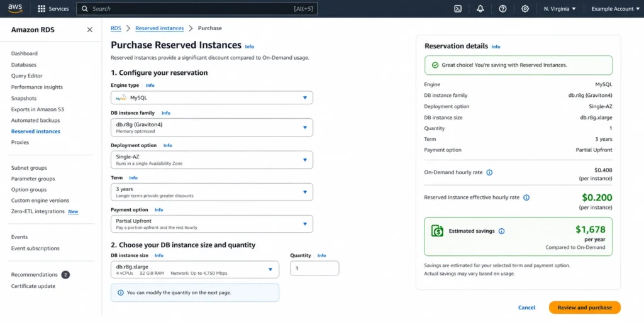
Task: Open Subnet groups in sidebar
Action: (29, 168)
